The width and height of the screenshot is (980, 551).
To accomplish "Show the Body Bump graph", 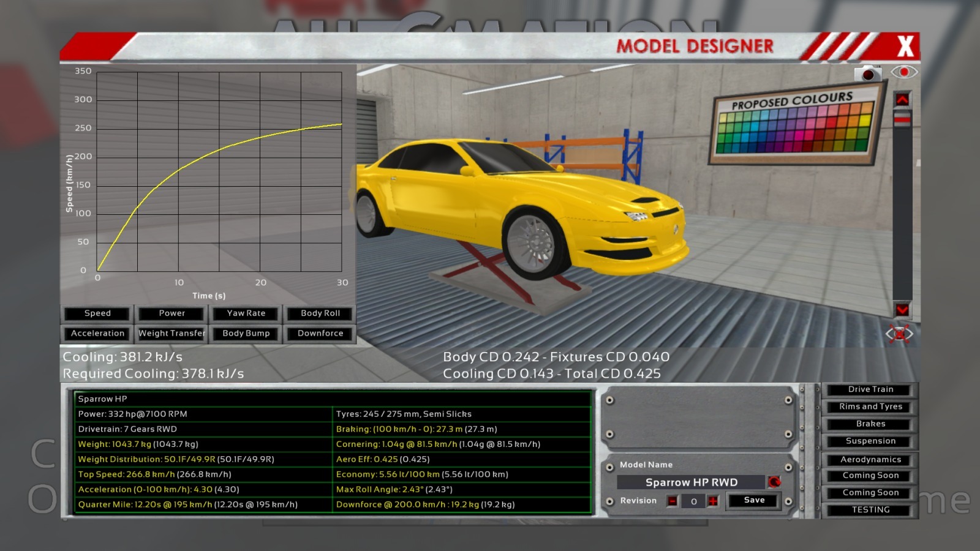I will [x=246, y=334].
